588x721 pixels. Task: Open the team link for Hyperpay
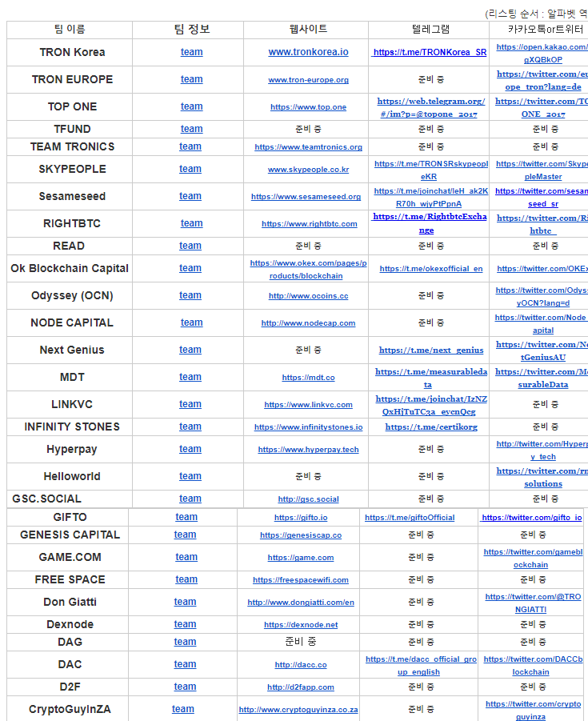pyautogui.click(x=190, y=449)
